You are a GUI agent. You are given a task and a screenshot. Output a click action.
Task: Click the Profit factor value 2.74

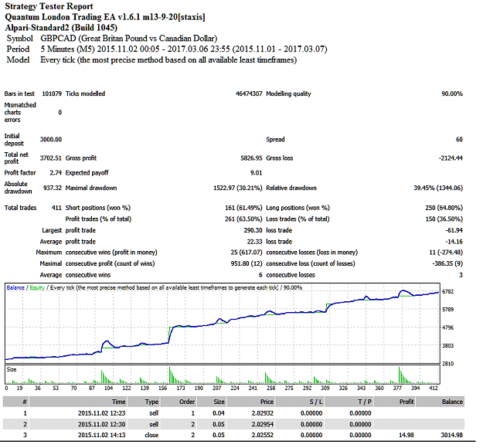click(56, 173)
